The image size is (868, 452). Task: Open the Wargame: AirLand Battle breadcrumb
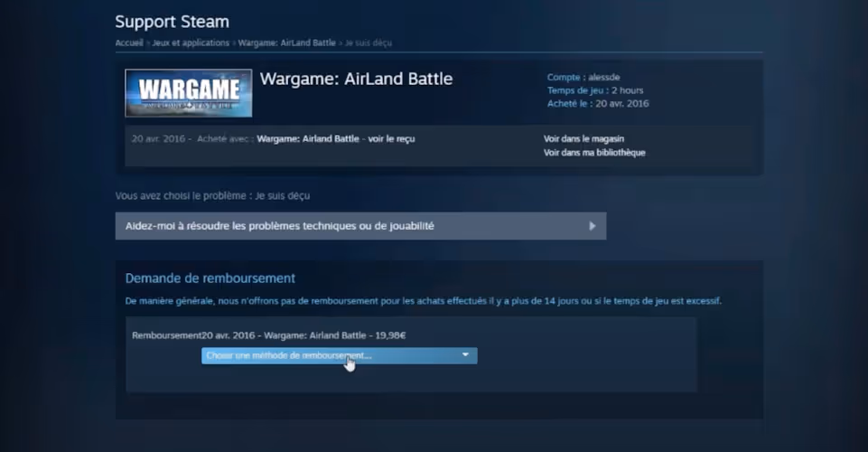286,42
